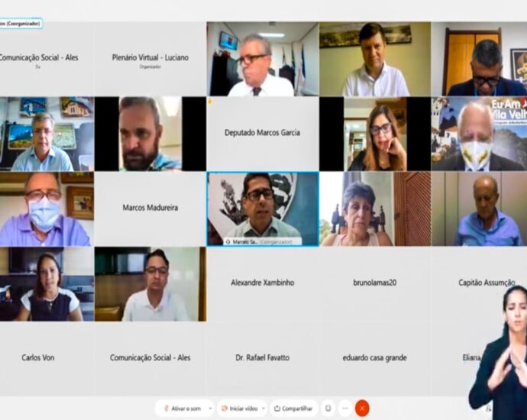Click the Compartilhar share button

coord(294,409)
